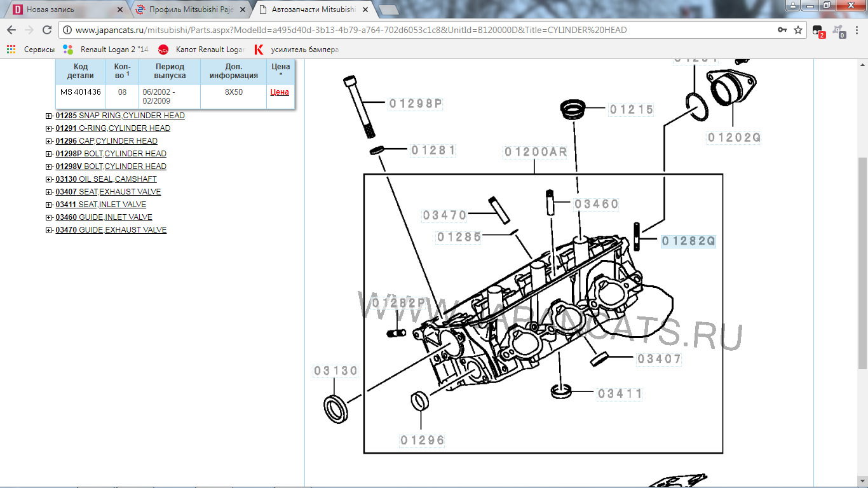Open a new browser tab
Image resolution: width=868 pixels, height=488 pixels.
tap(389, 10)
